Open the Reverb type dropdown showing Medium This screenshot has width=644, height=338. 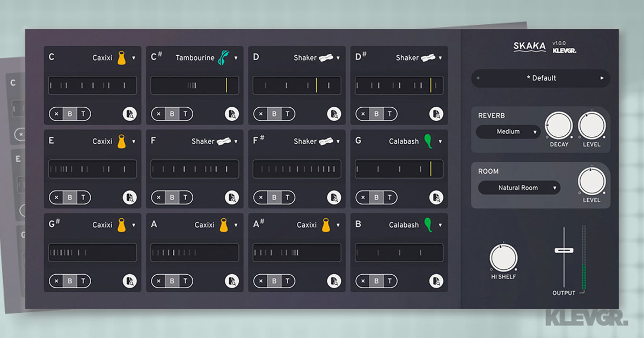[x=508, y=132]
